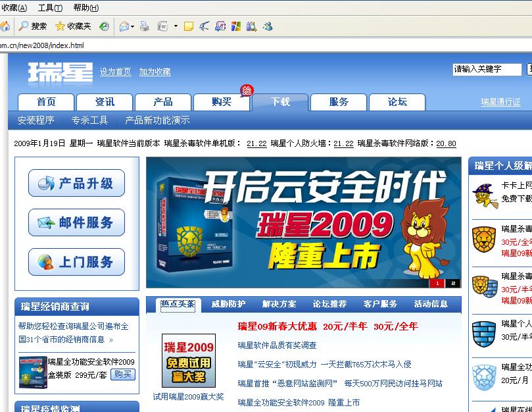Click the 上门服务 button
Viewport: 532px width, 412px height.
(77, 262)
